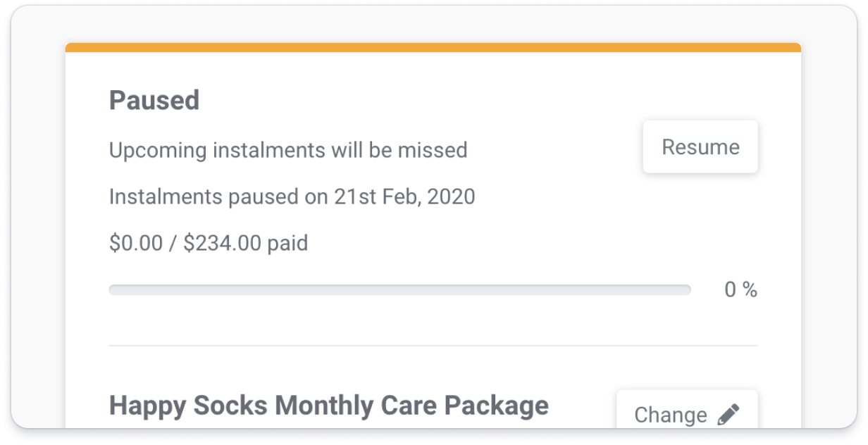
Task: Click the word Change in the button
Action: click(671, 415)
